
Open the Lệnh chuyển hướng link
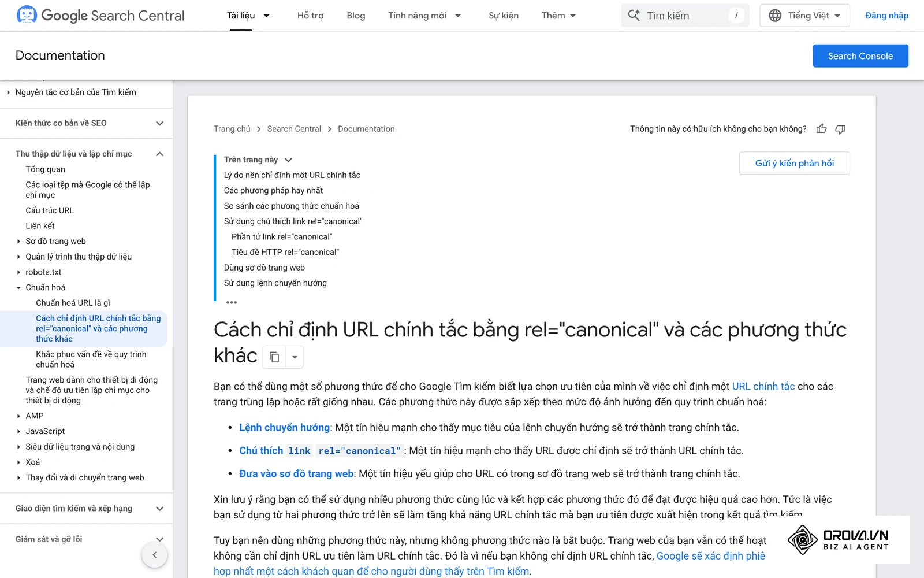point(285,427)
